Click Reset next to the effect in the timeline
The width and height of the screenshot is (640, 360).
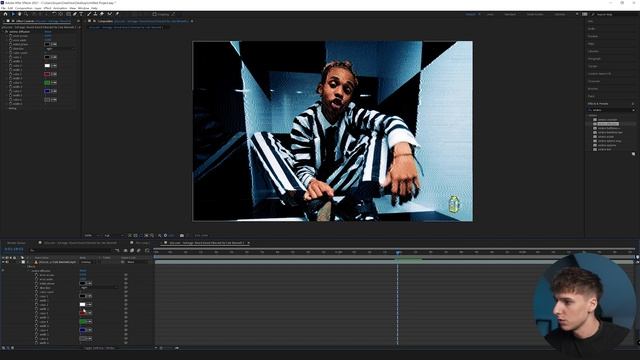(x=83, y=271)
